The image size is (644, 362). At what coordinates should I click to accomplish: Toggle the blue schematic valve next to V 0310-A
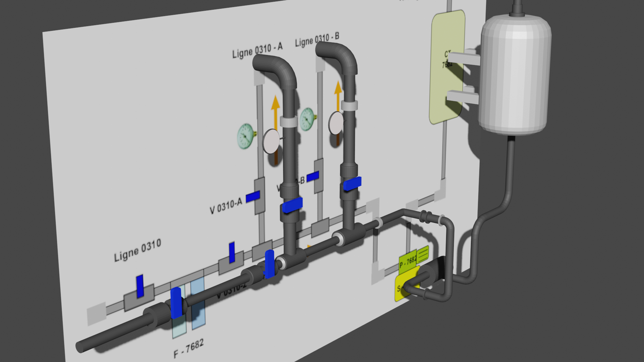253,196
